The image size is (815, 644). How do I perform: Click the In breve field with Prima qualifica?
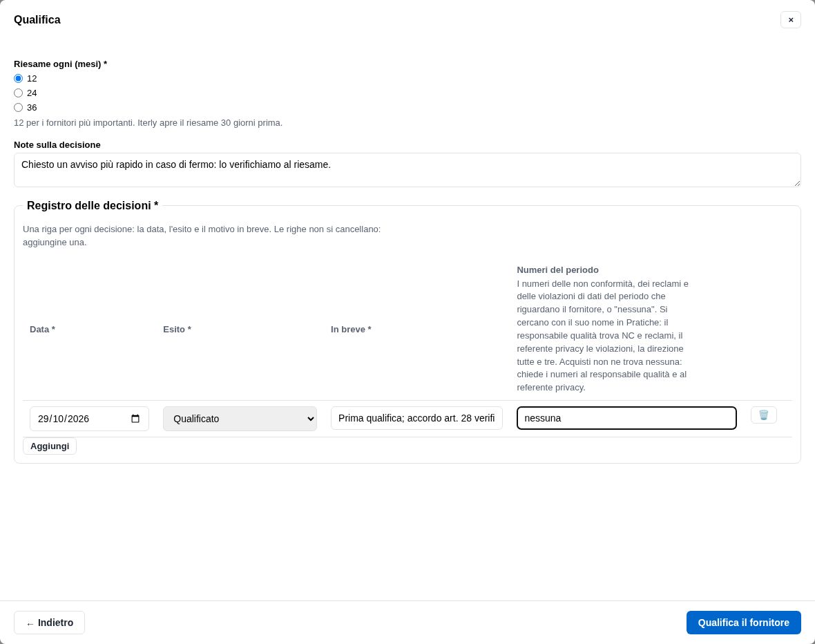[x=416, y=418]
